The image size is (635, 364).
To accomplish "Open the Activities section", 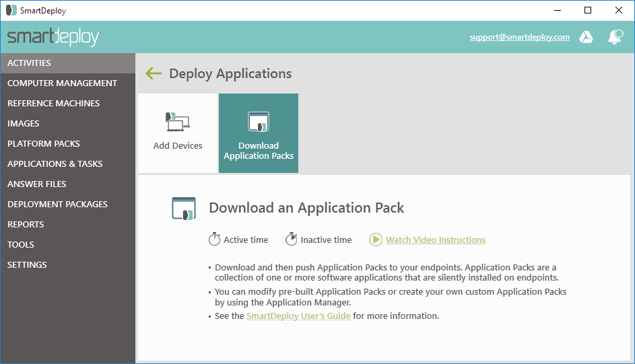I will point(67,63).
